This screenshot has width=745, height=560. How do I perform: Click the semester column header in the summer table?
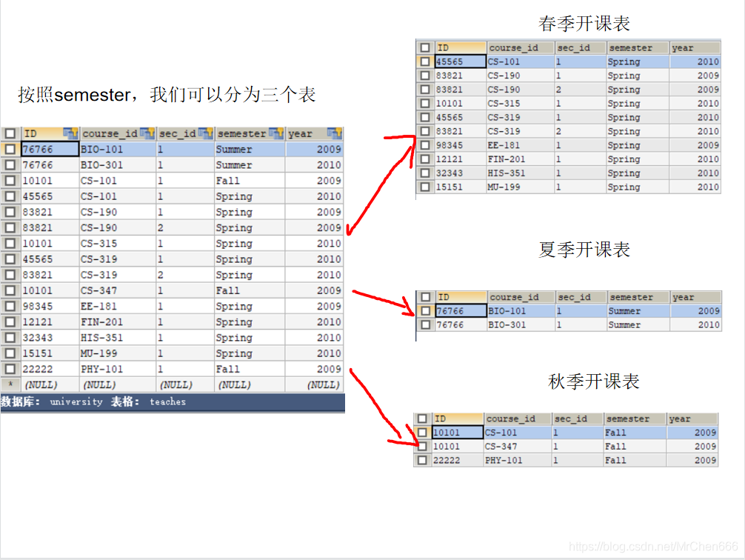pyautogui.click(x=638, y=297)
